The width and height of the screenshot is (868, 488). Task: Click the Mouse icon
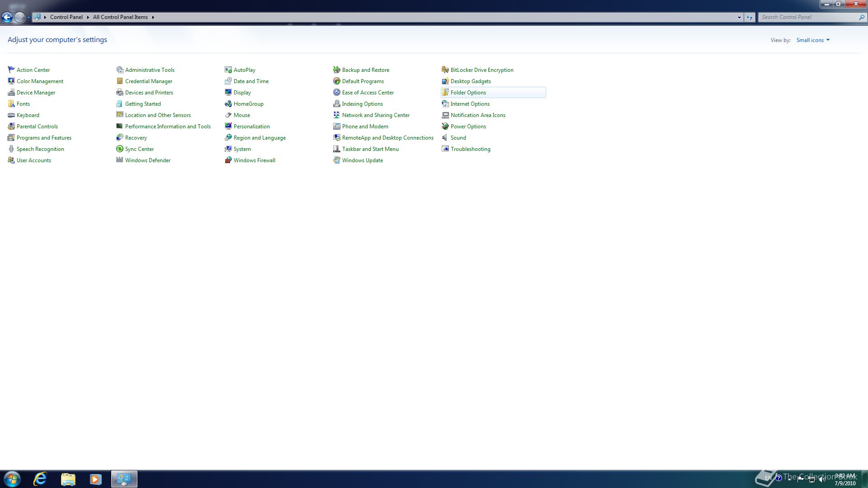click(228, 115)
